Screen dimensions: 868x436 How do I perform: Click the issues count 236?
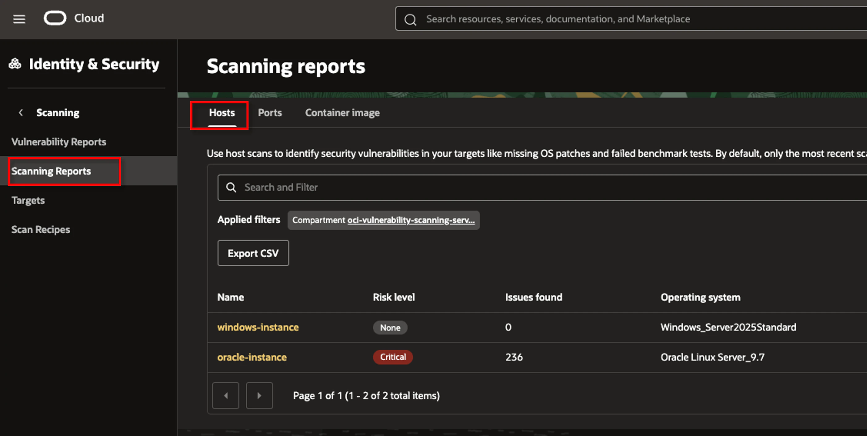514,357
